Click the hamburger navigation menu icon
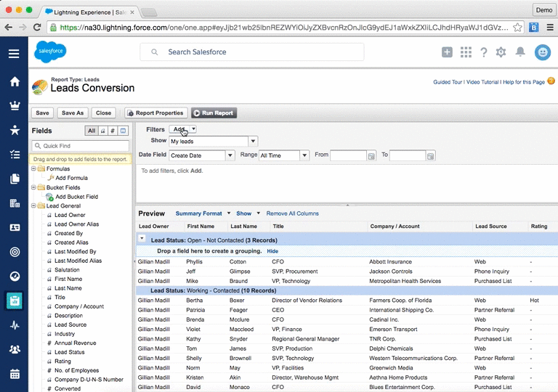This screenshot has width=558, height=392. (14, 53)
